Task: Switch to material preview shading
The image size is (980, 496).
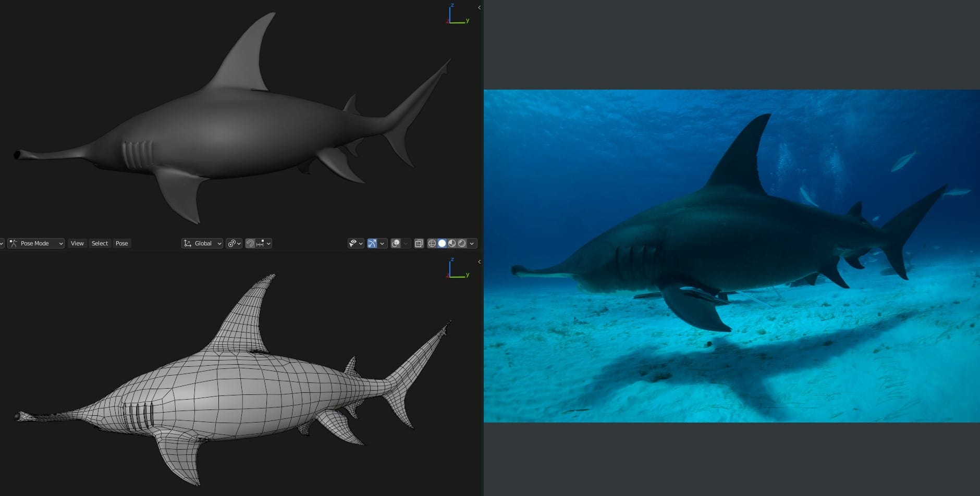Action: [x=452, y=243]
